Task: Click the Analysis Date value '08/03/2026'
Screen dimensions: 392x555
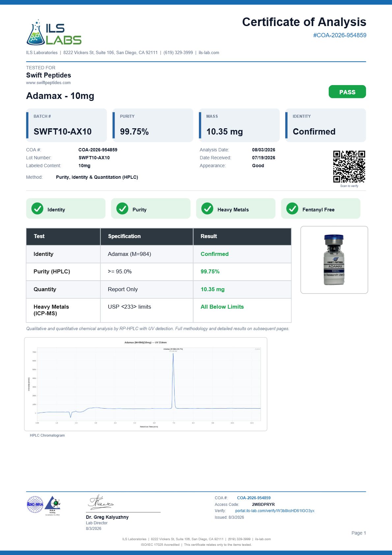Action: [x=264, y=150]
